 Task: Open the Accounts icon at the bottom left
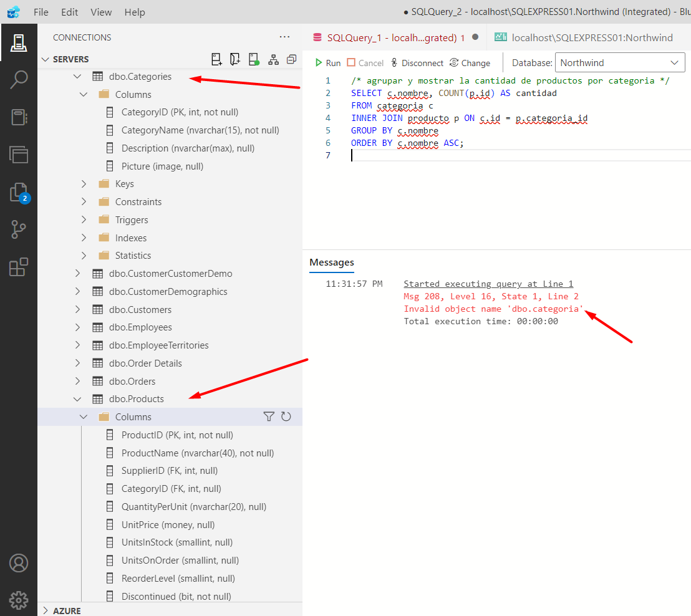pyautogui.click(x=19, y=563)
